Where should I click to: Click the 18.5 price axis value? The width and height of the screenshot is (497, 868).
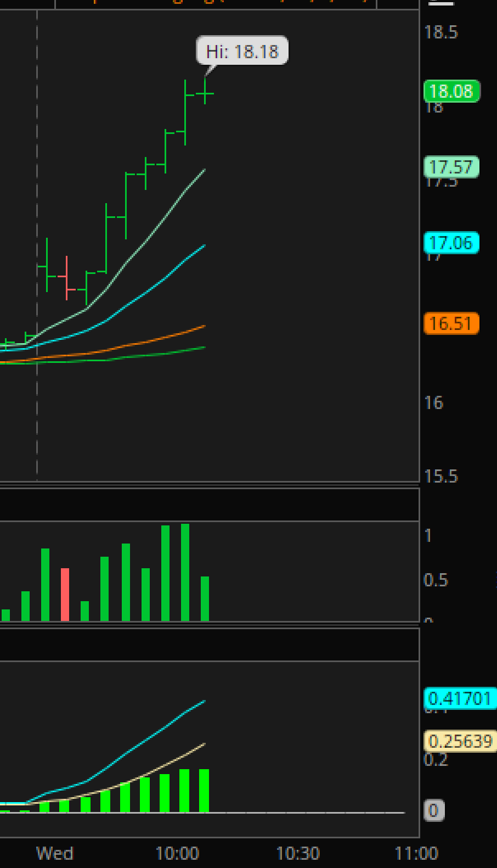(x=441, y=32)
